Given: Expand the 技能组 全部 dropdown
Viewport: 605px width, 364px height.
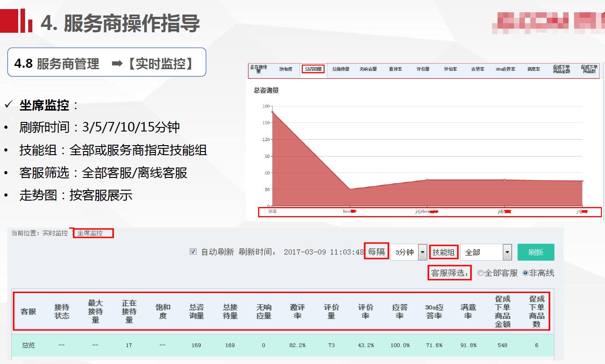Looking at the screenshot, I should (x=485, y=252).
